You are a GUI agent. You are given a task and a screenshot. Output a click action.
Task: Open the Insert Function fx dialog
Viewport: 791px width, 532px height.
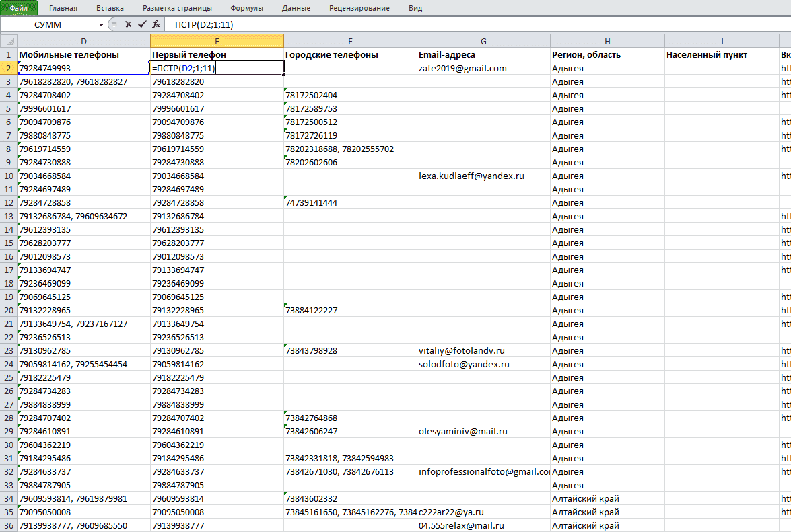coord(156,24)
